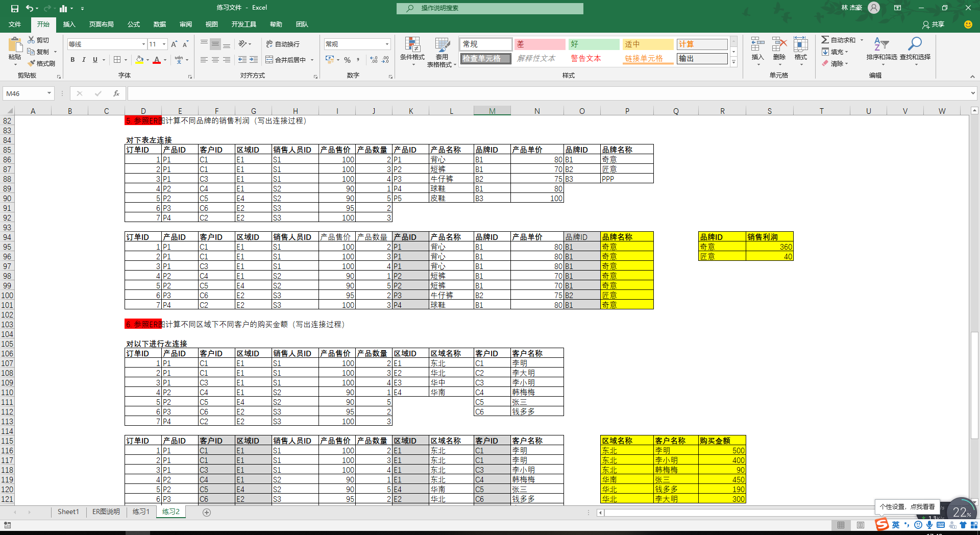The height and width of the screenshot is (535, 980).
Task: Click the Conditional Formatting (条件格式) icon
Action: pyautogui.click(x=412, y=44)
